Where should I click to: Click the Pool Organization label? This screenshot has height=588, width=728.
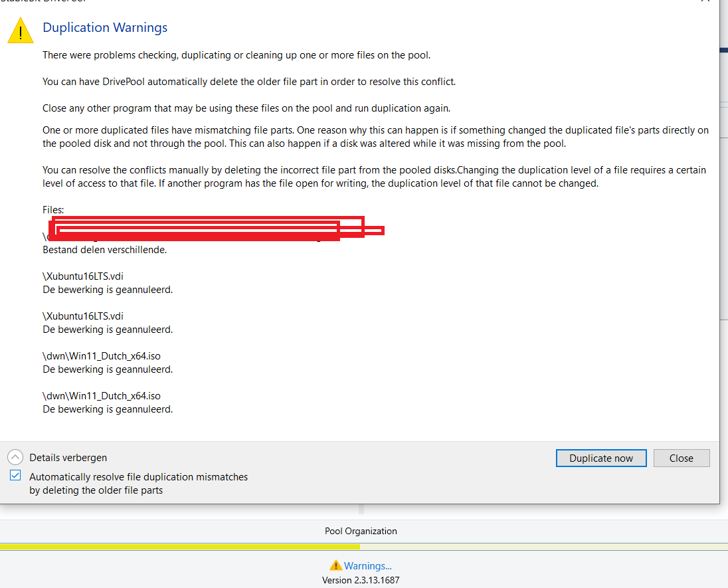click(361, 531)
